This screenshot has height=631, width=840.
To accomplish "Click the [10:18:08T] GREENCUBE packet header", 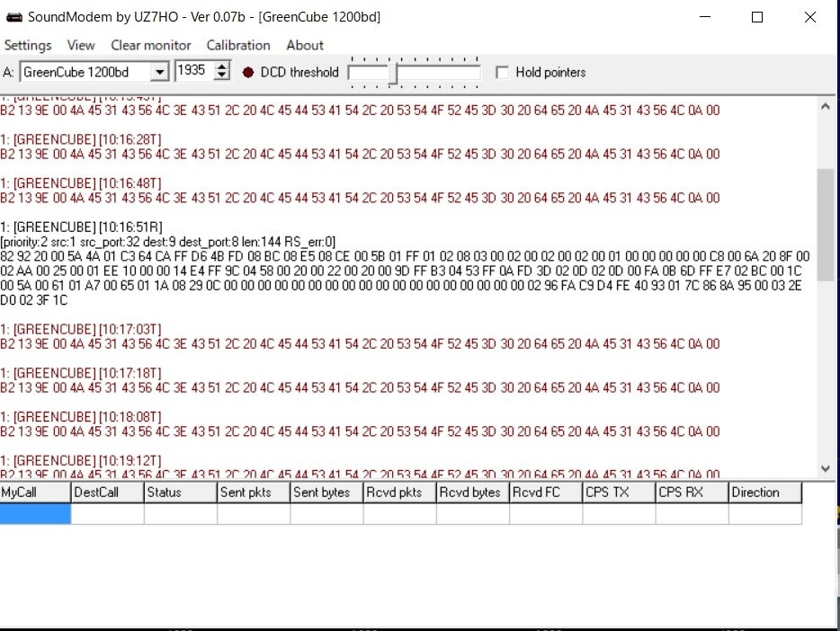I will point(80,417).
